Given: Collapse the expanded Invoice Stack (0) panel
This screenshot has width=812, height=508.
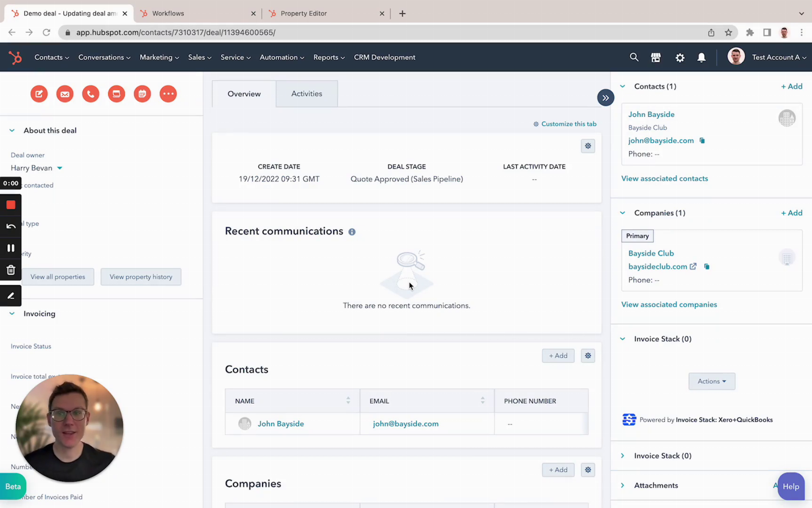Looking at the screenshot, I should click(x=623, y=339).
